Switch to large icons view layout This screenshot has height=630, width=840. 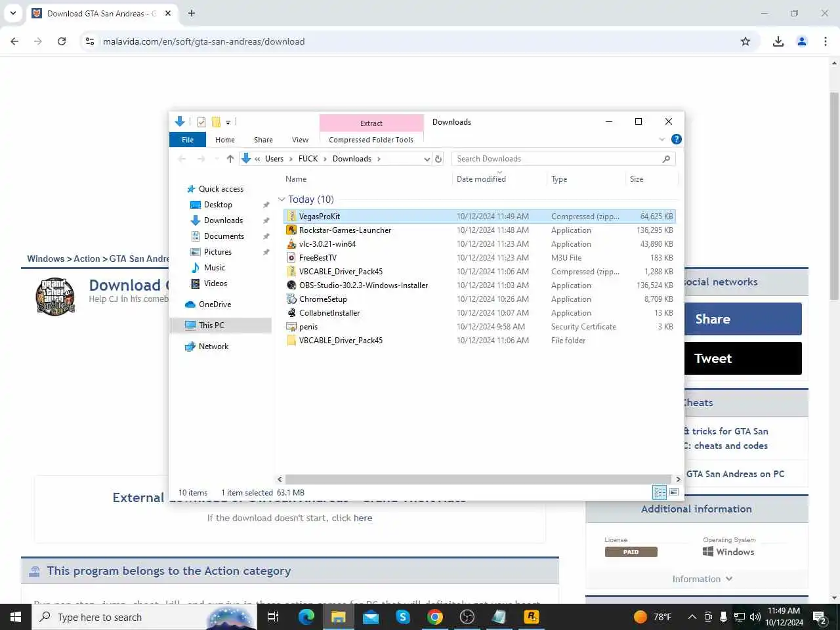[674, 492]
